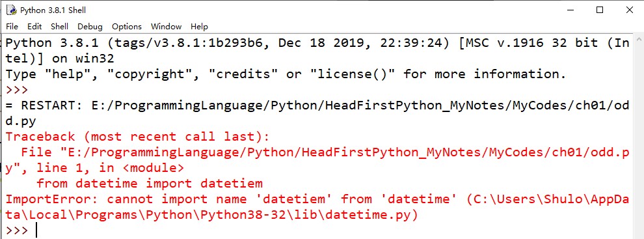Click the 'Python 3.8.1 (tags/v3.8.1' version line
Screen dimensions: 644x239
(x=317, y=43)
